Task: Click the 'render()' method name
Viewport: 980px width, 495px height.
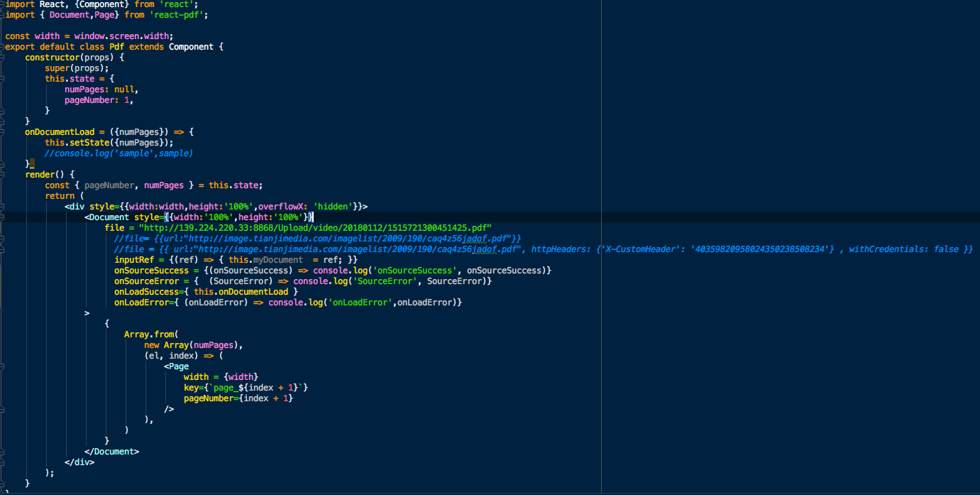Action: click(x=45, y=175)
